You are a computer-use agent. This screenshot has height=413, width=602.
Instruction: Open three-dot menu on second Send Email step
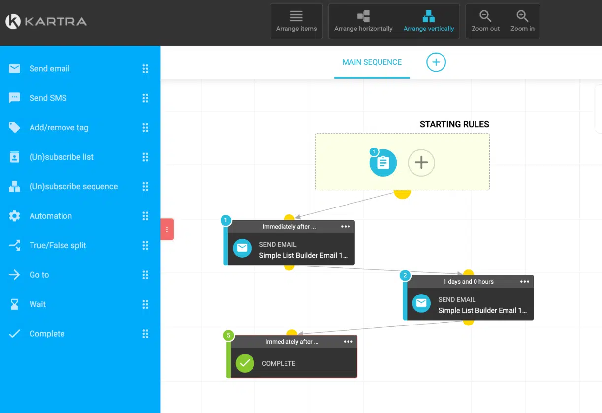(524, 282)
